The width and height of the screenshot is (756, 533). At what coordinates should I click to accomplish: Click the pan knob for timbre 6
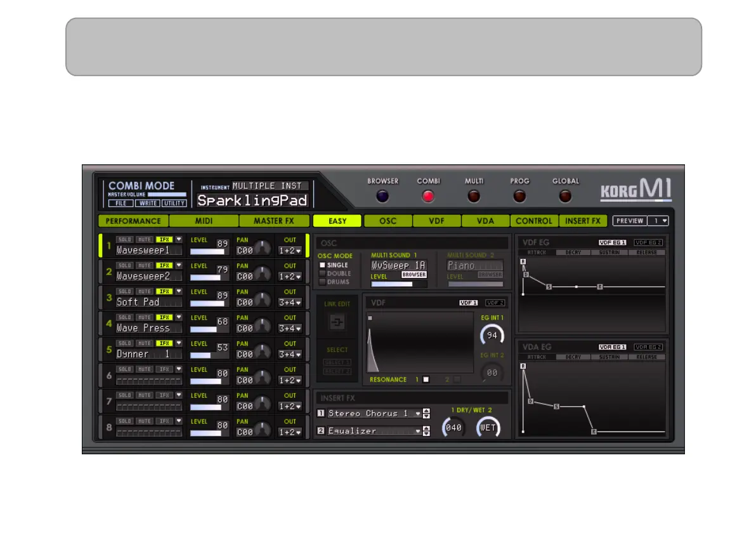click(x=263, y=377)
